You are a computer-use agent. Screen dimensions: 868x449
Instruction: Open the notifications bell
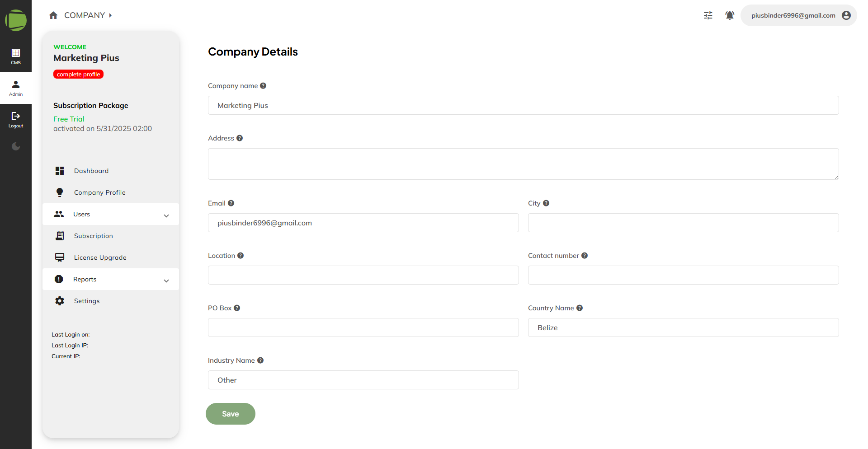click(x=730, y=15)
